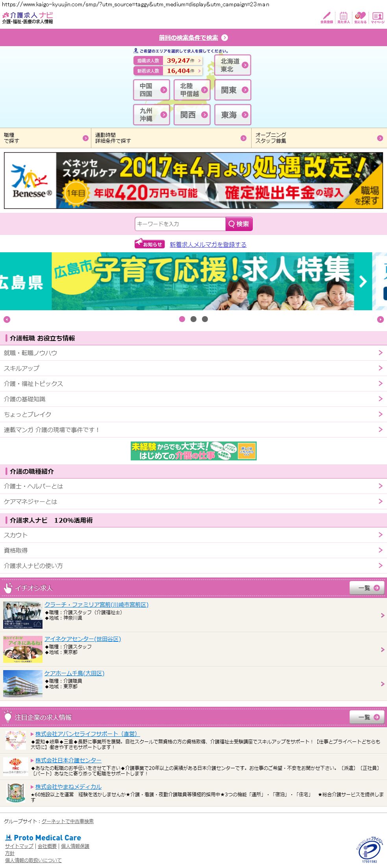Select the first carousel dot
Image resolution: width=387 pixels, height=868 pixels.
tap(182, 319)
